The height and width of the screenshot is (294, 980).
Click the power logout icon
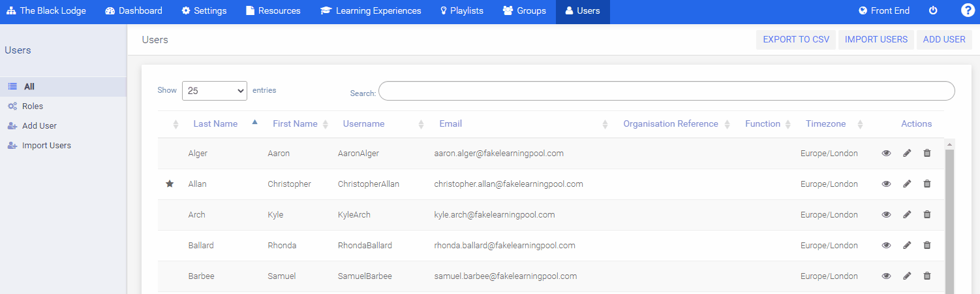(932, 10)
